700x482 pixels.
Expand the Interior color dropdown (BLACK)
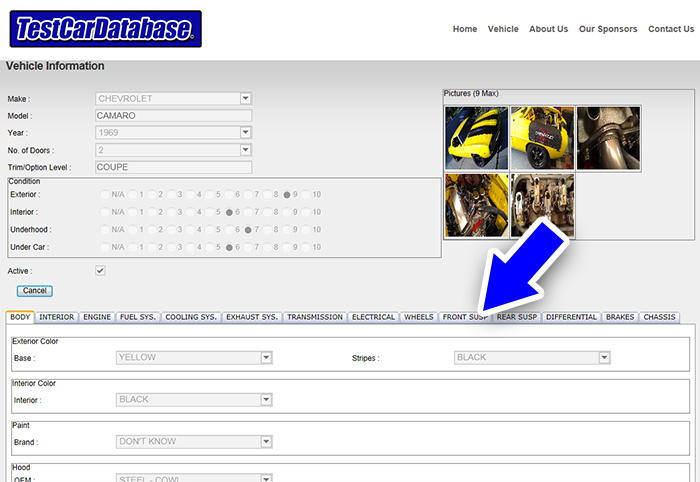(194, 399)
